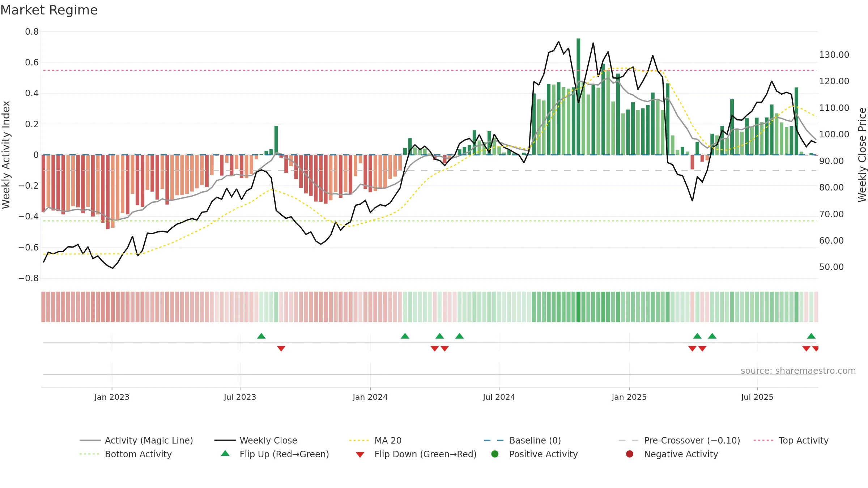
Task: Click the last green flip-up marker after Jul 2025
Action: tap(811, 336)
